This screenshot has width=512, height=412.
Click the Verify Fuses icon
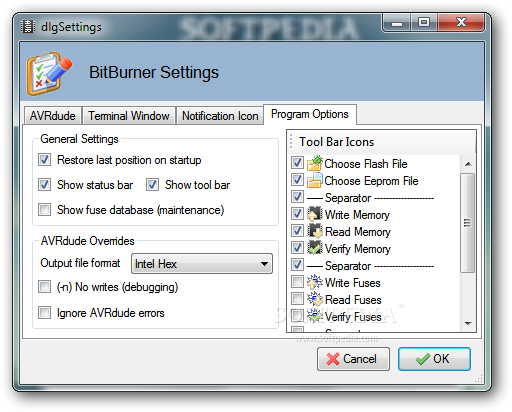click(315, 316)
